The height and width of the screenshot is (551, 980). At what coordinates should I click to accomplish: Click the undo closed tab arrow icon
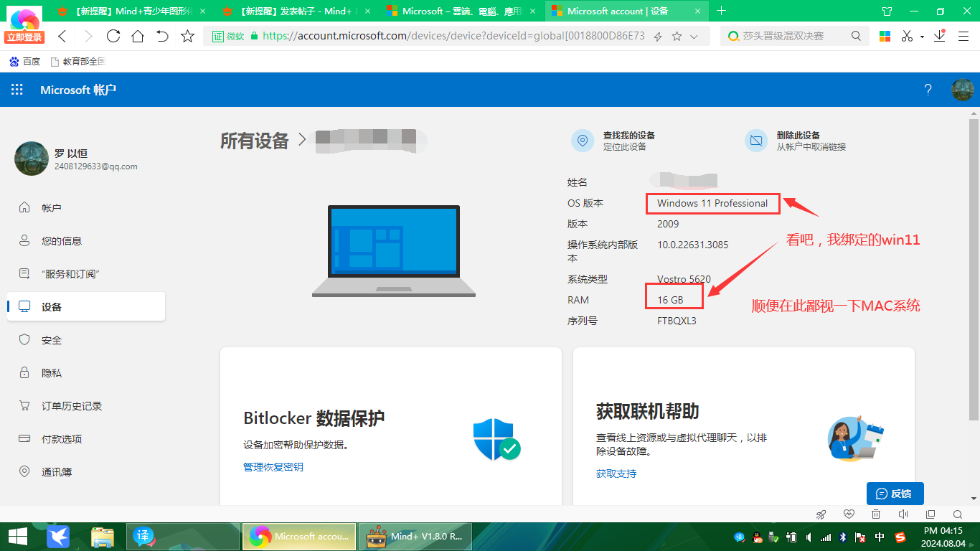[162, 36]
